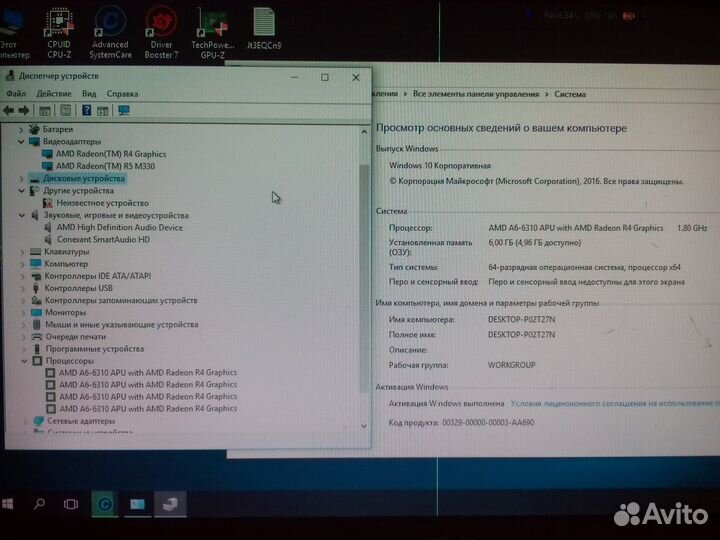
Task: Select Сетевые адаптеры category
Action: tap(81, 421)
